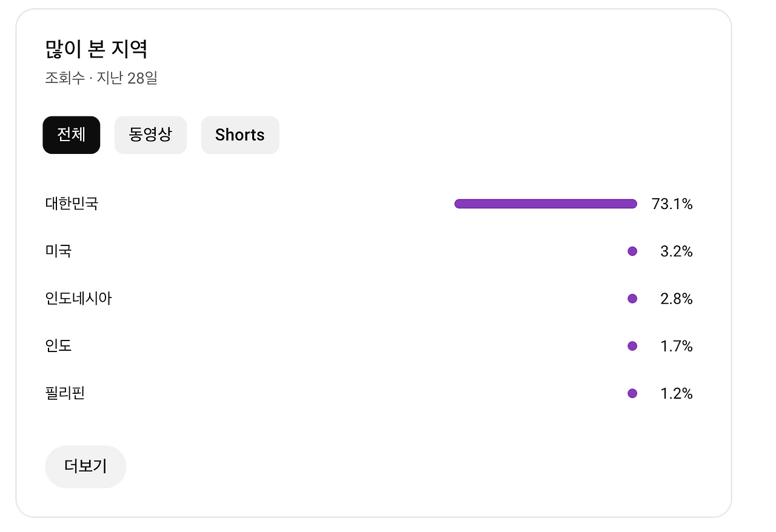This screenshot has width=776, height=532.
Task: Click the 1.2% value for 필리핀
Action: pyautogui.click(x=676, y=393)
